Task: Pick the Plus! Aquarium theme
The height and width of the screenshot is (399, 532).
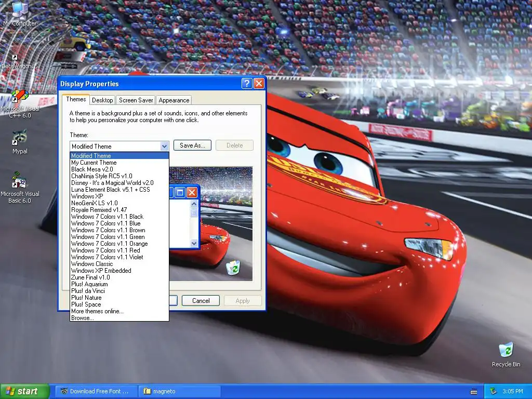Action: [119, 284]
